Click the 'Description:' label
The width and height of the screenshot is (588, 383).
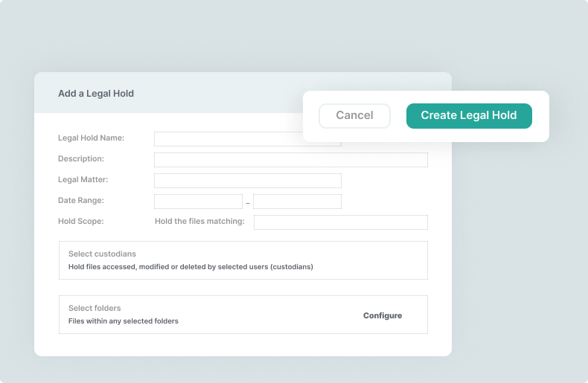point(81,158)
